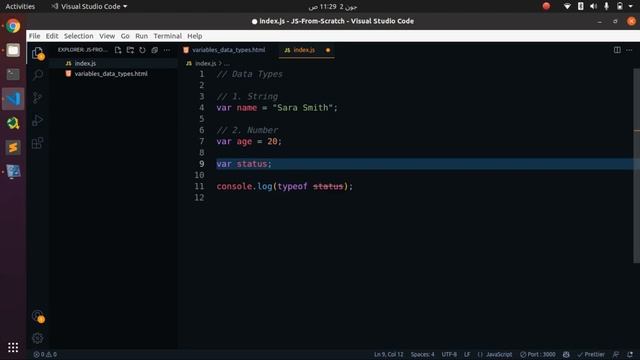Click the console.log line 11 code
640x360 pixels.
click(x=284, y=186)
